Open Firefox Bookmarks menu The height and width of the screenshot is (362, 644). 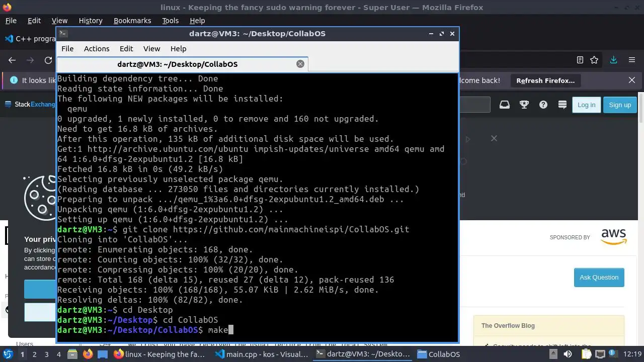(x=132, y=21)
